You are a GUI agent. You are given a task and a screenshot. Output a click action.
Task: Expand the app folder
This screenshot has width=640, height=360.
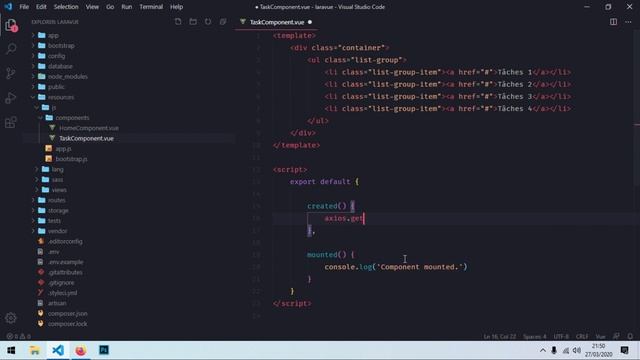pyautogui.click(x=53, y=36)
